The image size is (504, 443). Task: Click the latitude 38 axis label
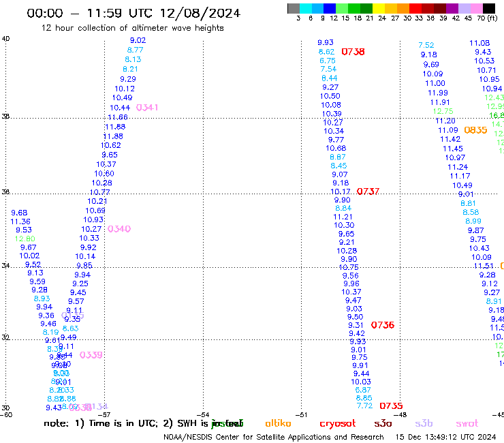(5, 117)
